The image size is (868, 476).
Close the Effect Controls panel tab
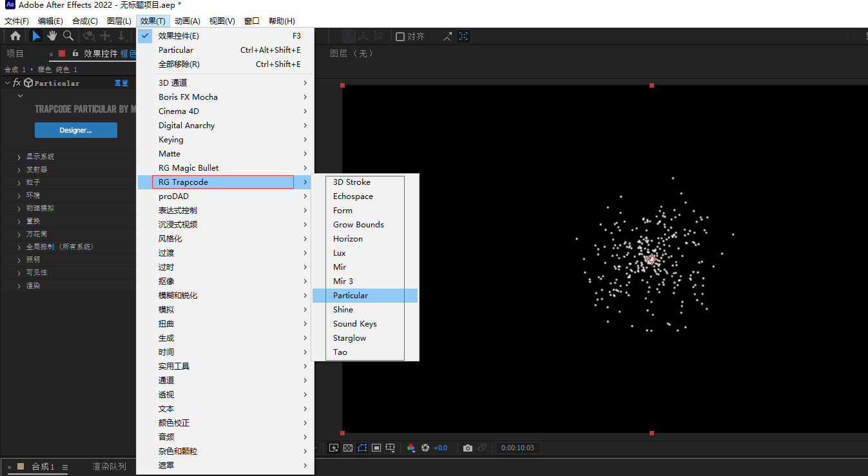click(x=52, y=54)
